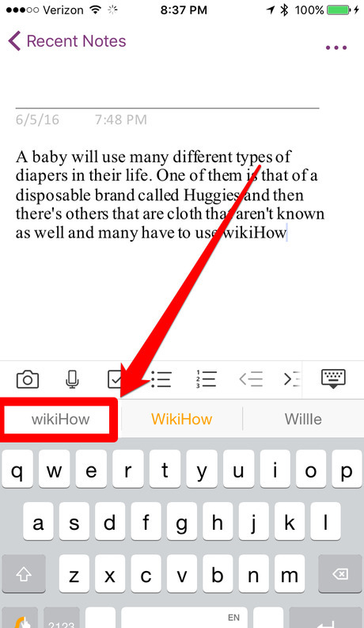The image size is (364, 628).
Task: Tap the letter m key
Action: click(289, 575)
